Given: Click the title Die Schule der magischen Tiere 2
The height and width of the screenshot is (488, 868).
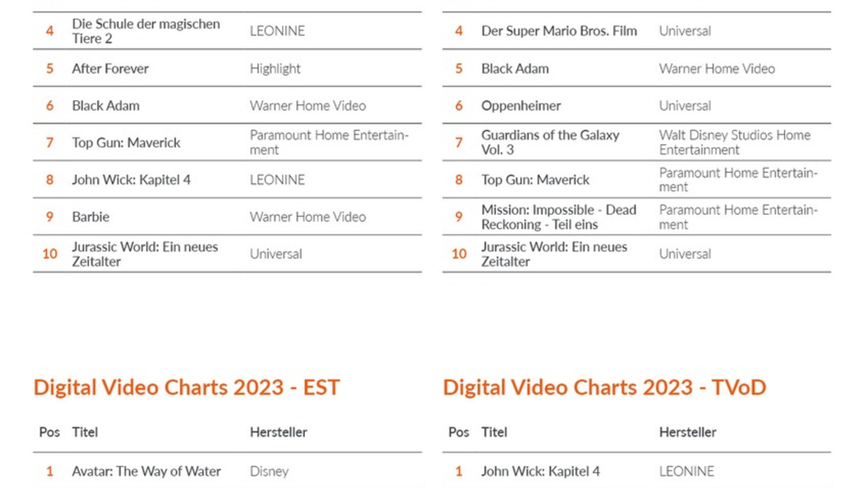Looking at the screenshot, I should point(145,31).
